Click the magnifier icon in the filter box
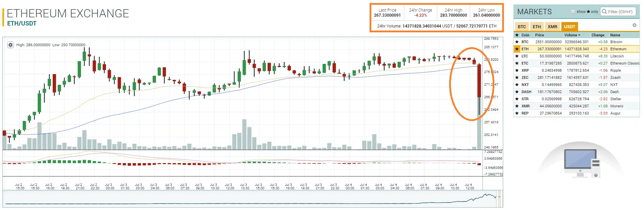The image size is (644, 210). (604, 12)
